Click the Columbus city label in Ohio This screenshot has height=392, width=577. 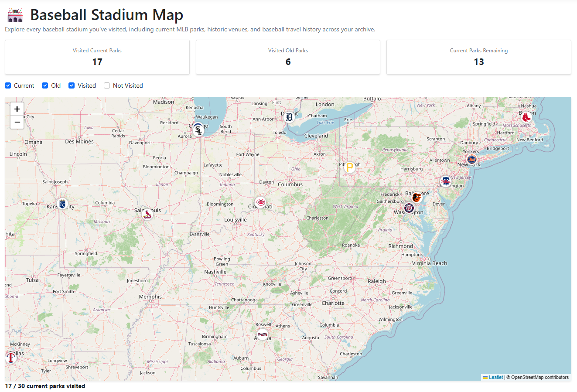click(290, 184)
